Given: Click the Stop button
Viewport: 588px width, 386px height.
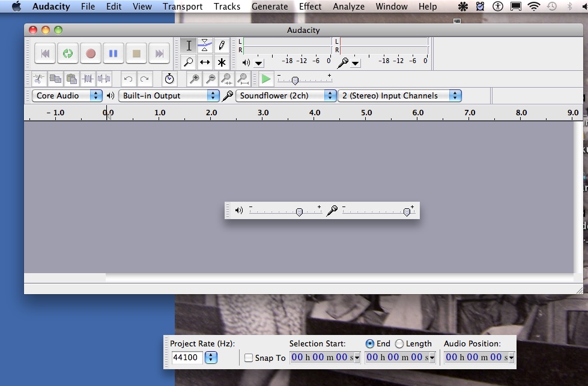Looking at the screenshot, I should coord(136,53).
